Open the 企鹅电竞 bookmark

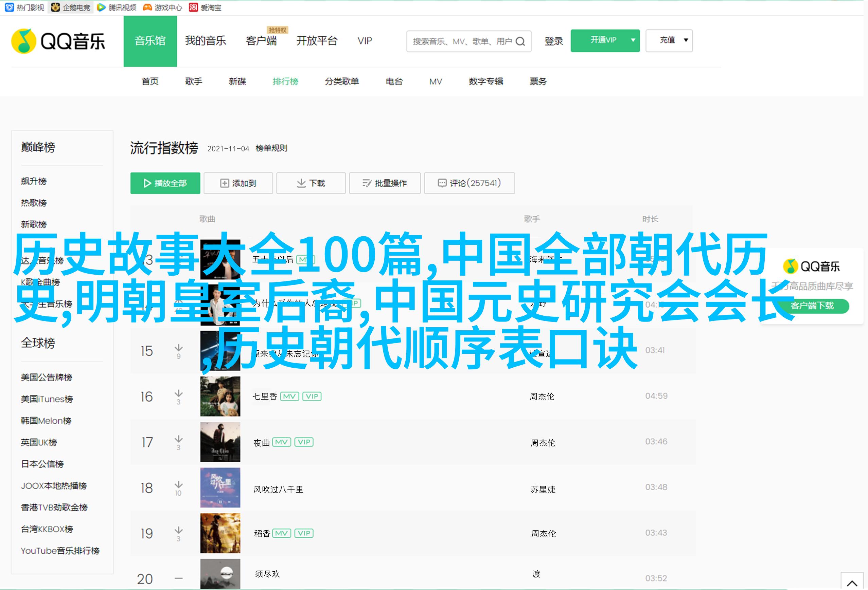pos(71,7)
